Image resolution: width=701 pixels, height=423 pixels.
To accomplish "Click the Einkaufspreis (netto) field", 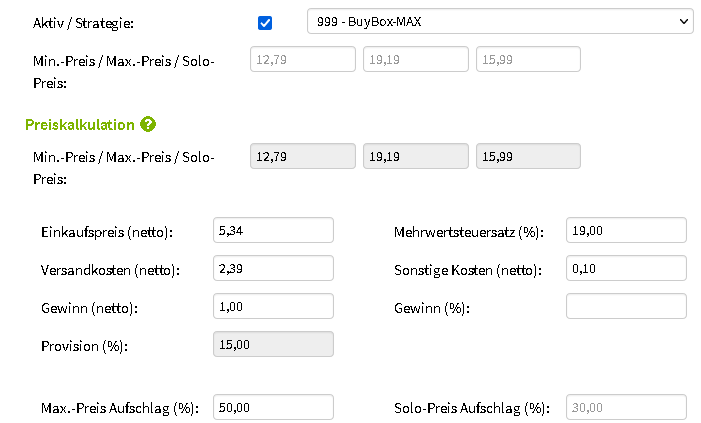I will pos(273,230).
